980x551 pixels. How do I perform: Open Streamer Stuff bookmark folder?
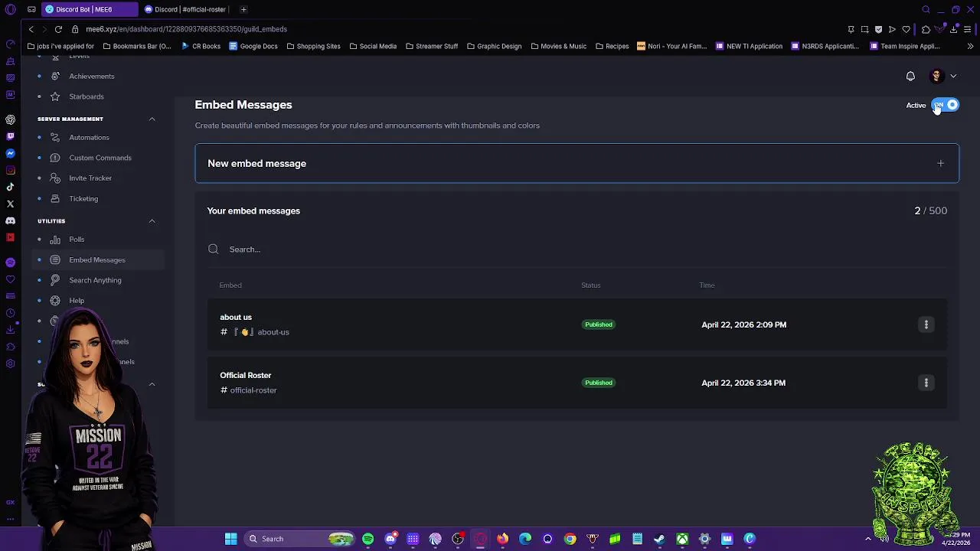pos(431,46)
